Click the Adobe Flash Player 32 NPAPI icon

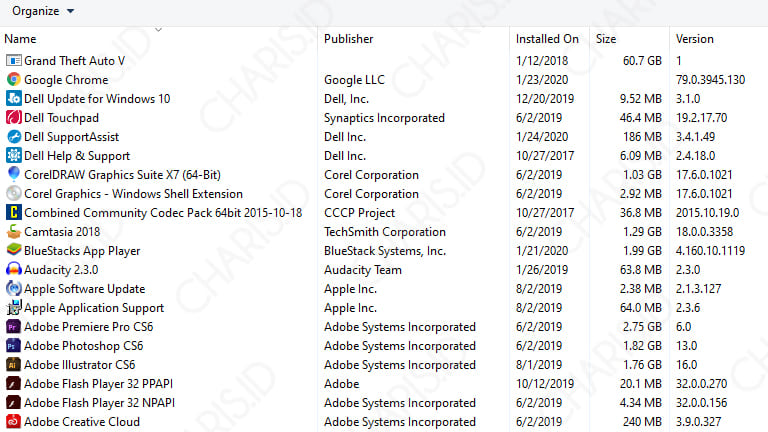point(13,403)
